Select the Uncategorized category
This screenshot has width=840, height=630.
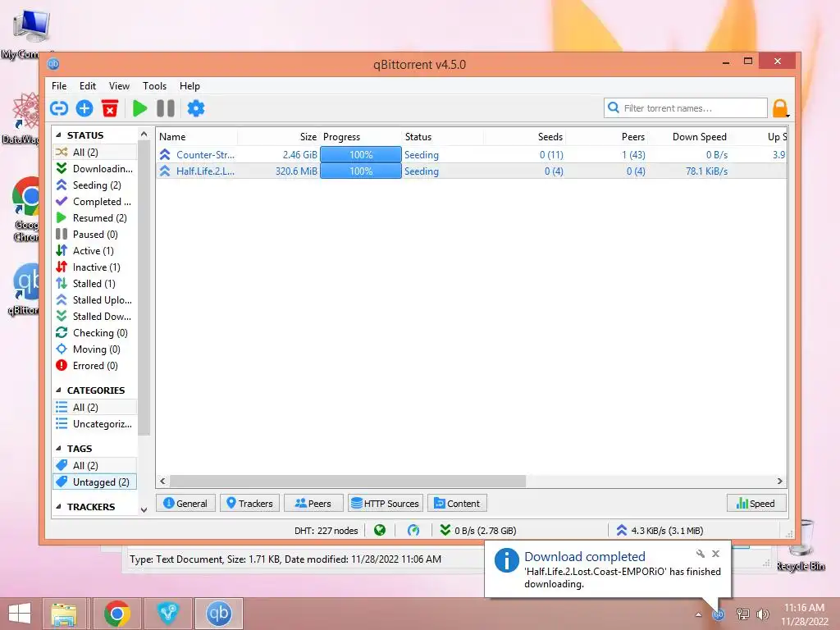[95, 424]
